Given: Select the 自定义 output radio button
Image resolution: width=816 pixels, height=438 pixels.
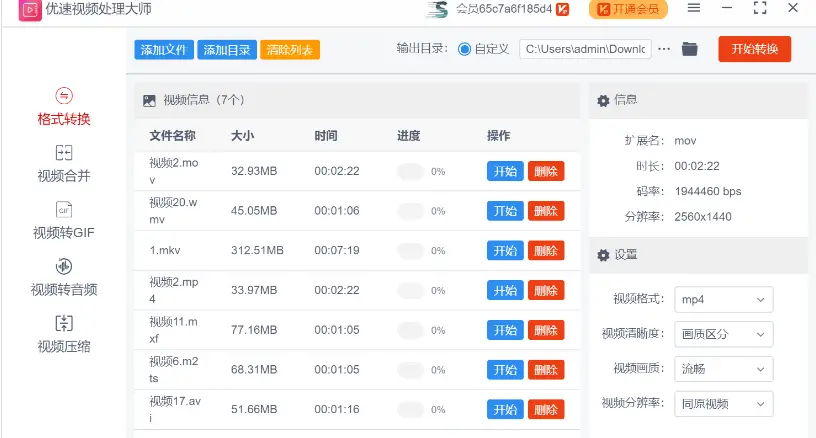Looking at the screenshot, I should [x=464, y=49].
